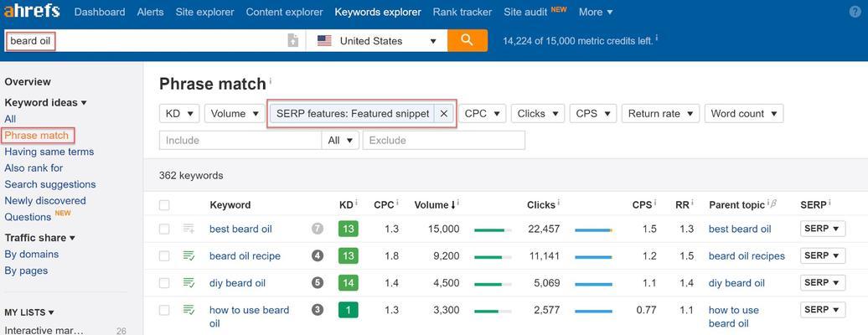Click the list icon beside how to use beard oil

click(x=189, y=310)
